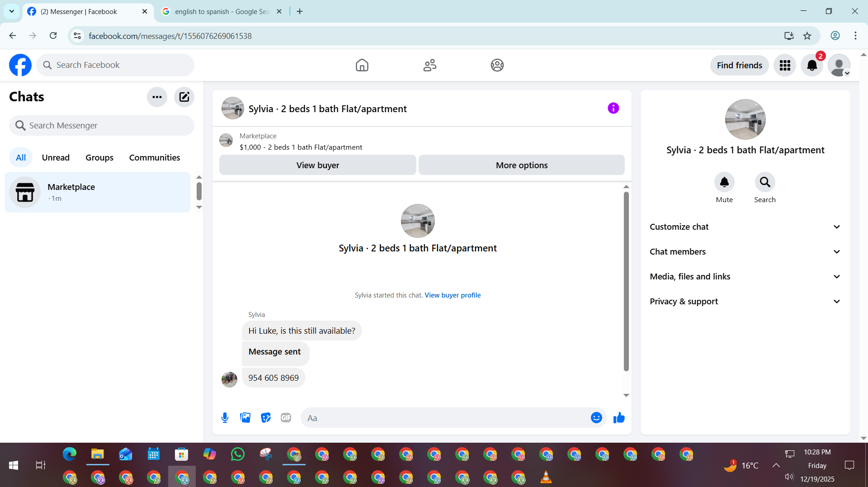This screenshot has width=868, height=487.
Task: Open WhatsApp from the taskbar
Action: point(238,454)
